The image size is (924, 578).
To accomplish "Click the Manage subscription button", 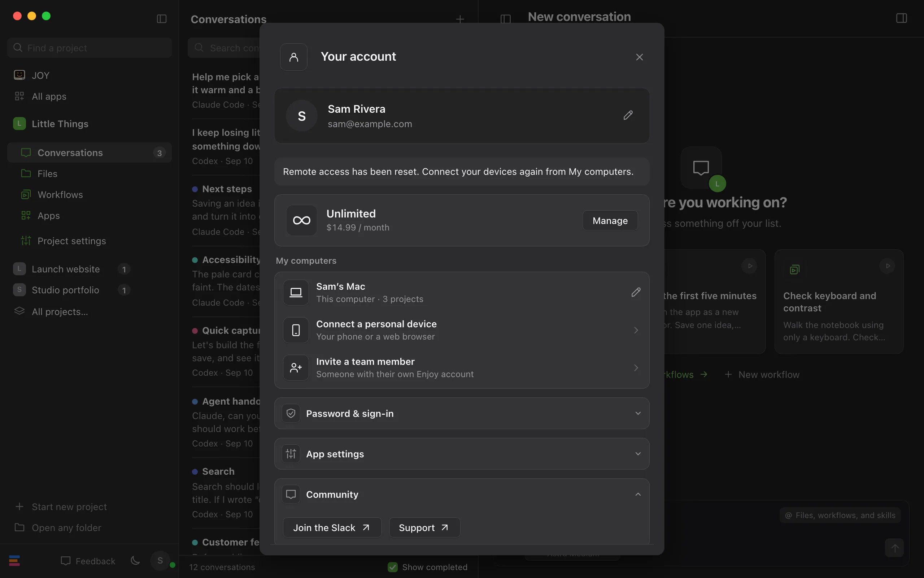I will (610, 221).
